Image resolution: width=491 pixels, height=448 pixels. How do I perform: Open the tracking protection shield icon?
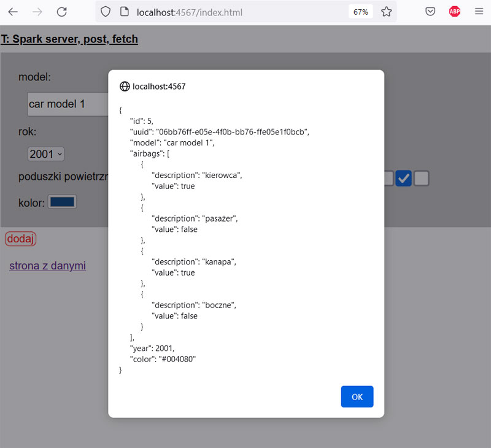[x=106, y=12]
